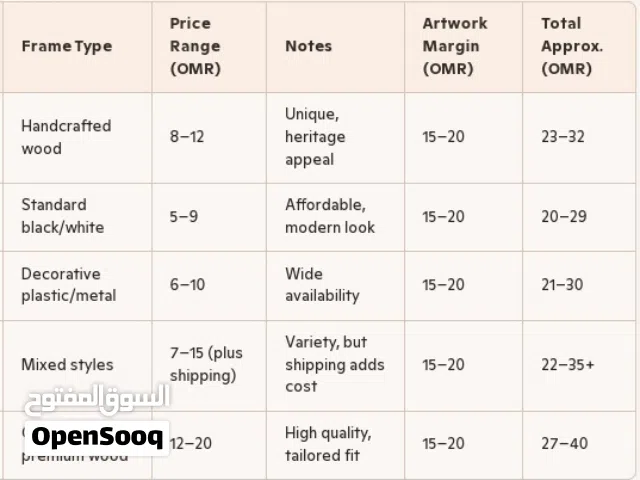640x480 pixels.
Task: Select the 22–35+ total cell
Action: [568, 365]
